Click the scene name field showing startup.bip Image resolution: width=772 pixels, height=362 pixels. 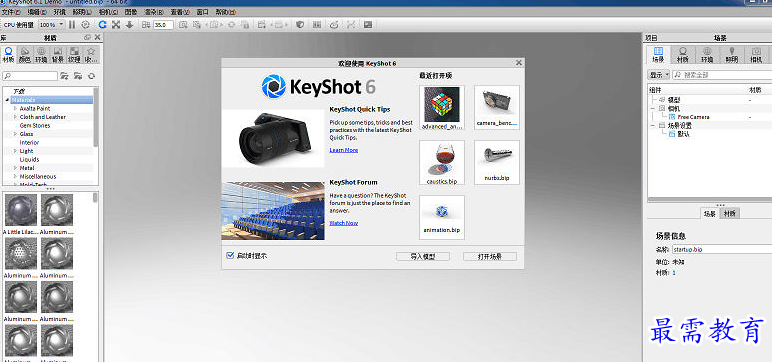722,249
